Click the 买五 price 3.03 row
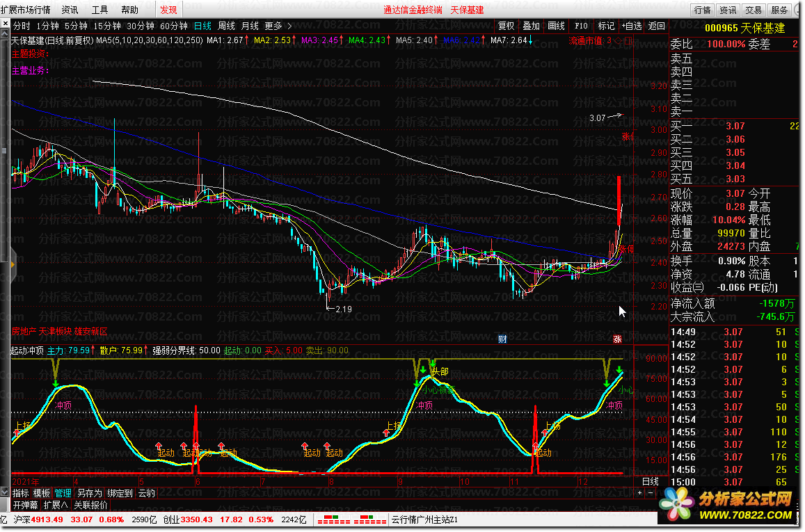 735,179
